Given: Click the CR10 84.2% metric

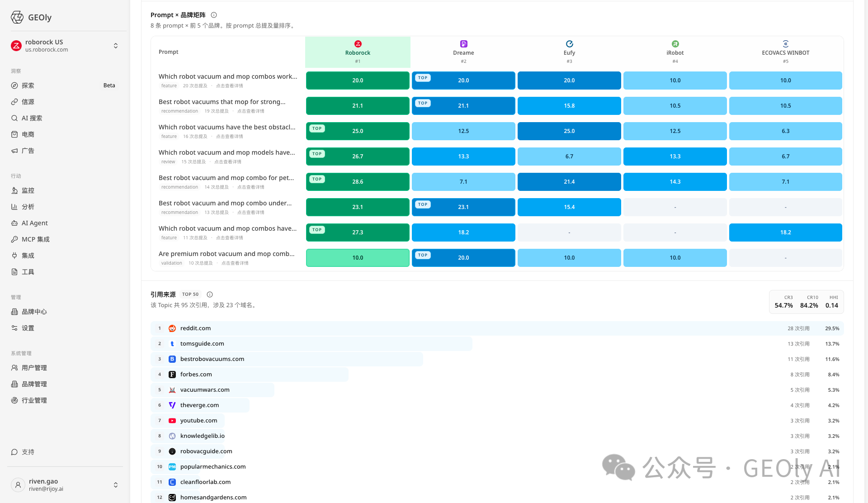Looking at the screenshot, I should coord(809,302).
